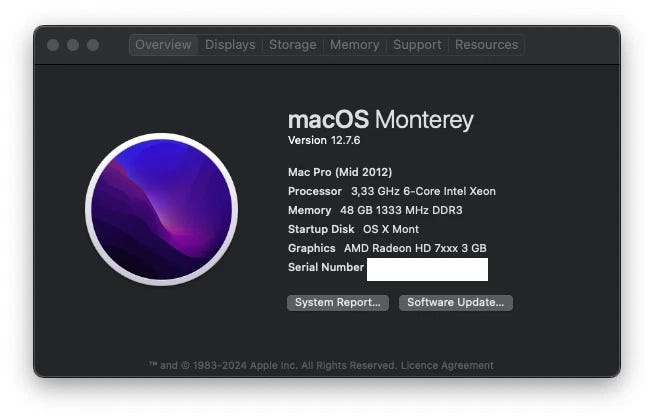Click the macOS Monterey title

coord(381,120)
